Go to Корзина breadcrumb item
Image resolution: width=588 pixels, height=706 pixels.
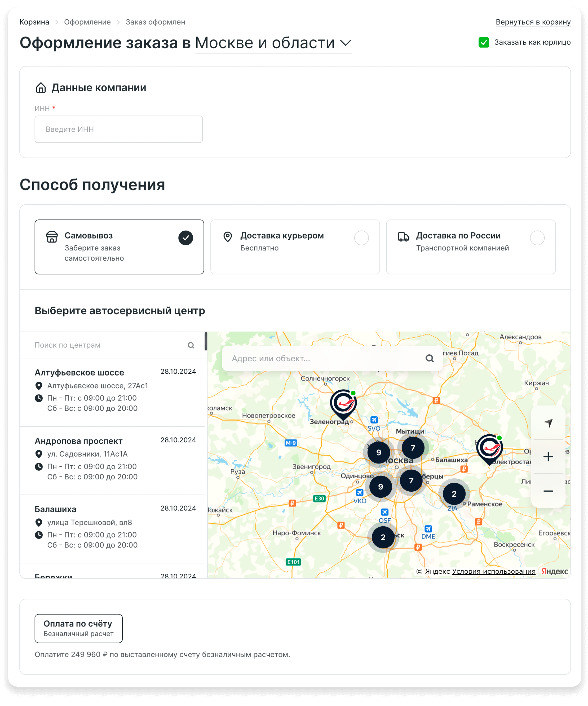coord(34,22)
